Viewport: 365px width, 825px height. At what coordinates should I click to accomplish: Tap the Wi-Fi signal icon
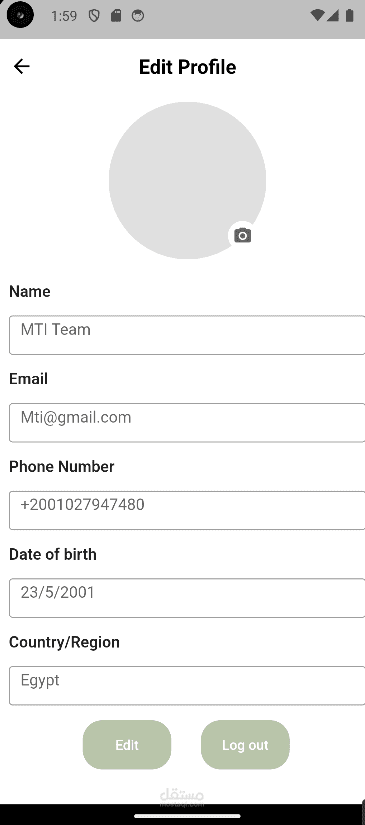(317, 16)
